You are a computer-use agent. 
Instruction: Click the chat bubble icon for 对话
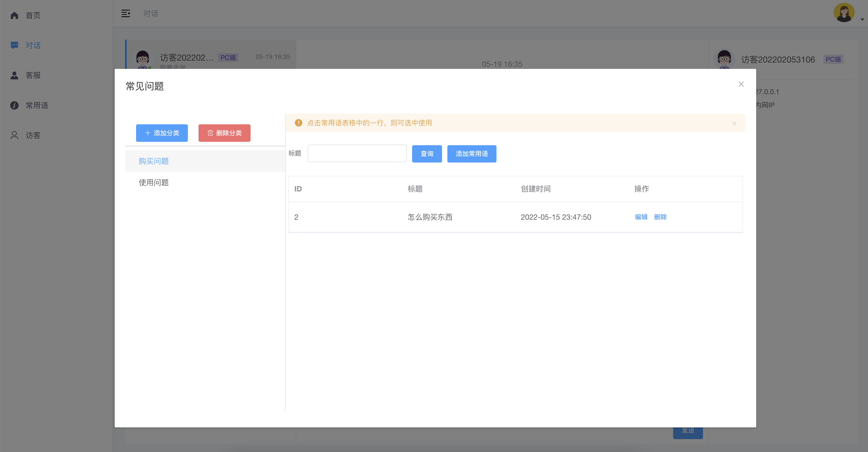click(14, 45)
